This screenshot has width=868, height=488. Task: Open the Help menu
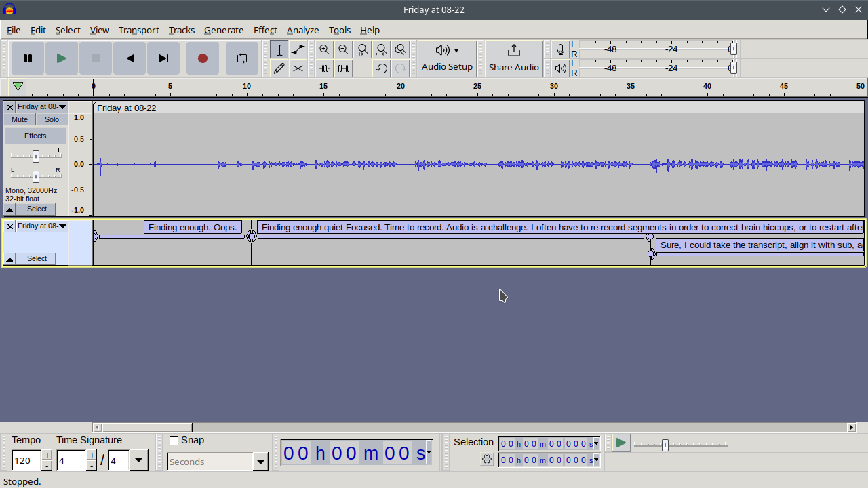coord(370,30)
